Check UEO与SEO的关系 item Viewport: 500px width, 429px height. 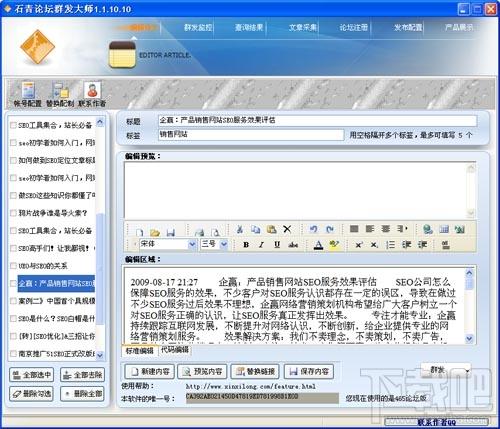tap(13, 266)
